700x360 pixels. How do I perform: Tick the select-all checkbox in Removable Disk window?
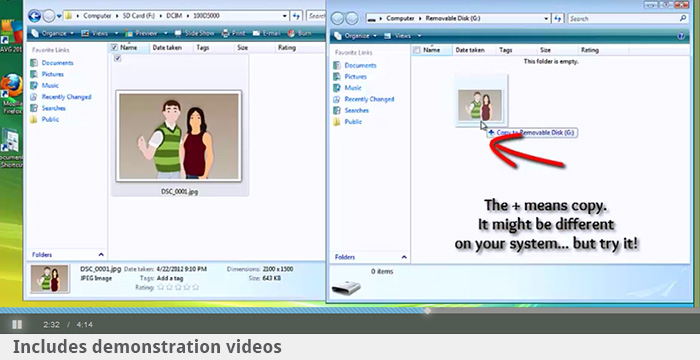click(417, 50)
